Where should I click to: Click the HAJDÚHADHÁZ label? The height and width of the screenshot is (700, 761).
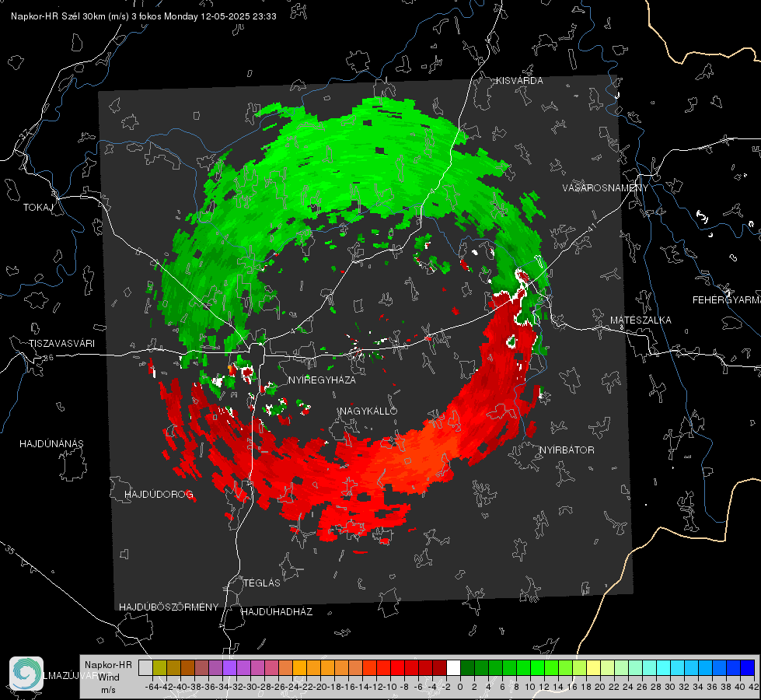(277, 612)
